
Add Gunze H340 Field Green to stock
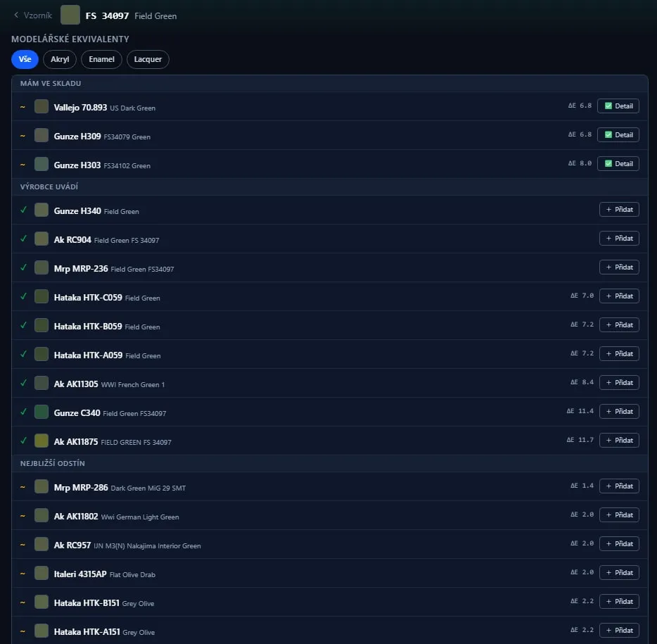tap(619, 209)
